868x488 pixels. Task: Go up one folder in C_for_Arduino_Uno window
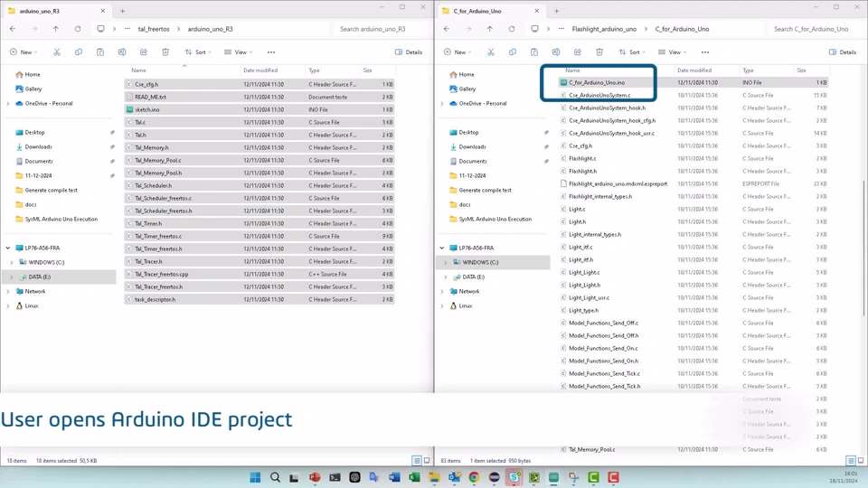[490, 29]
